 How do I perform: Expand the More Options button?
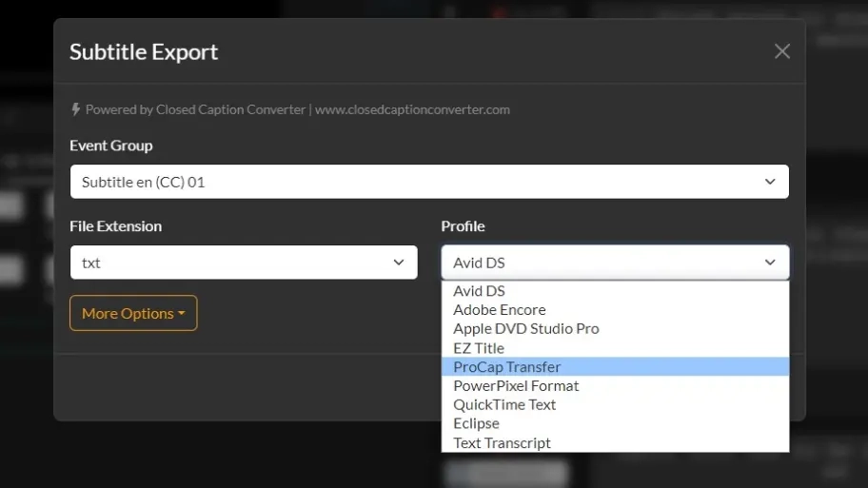pos(133,313)
